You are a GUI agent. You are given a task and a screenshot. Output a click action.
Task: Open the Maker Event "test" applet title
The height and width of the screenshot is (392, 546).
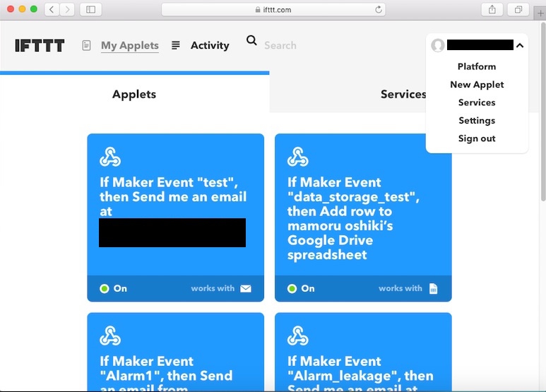[x=173, y=196]
